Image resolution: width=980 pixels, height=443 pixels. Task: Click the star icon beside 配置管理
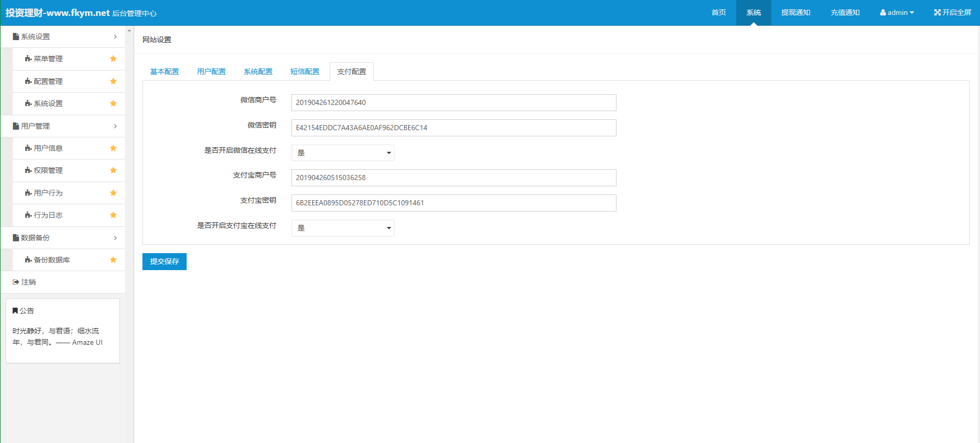[113, 81]
